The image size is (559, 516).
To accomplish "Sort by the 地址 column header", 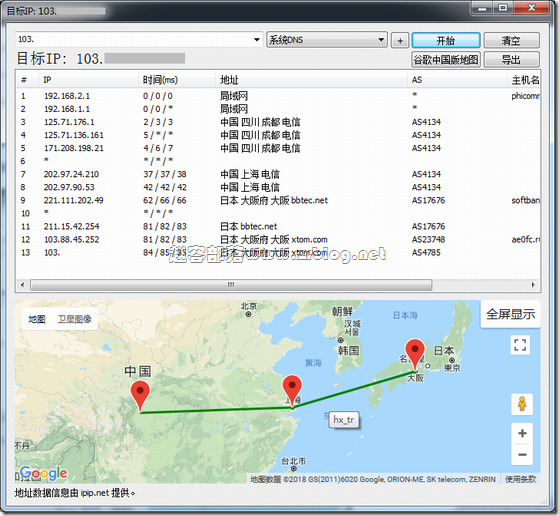I will click(x=312, y=80).
